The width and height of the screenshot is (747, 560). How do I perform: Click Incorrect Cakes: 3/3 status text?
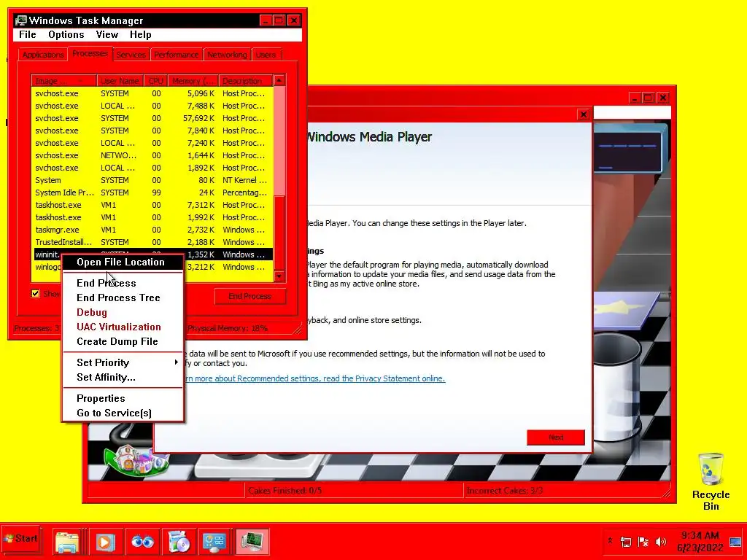505,491
